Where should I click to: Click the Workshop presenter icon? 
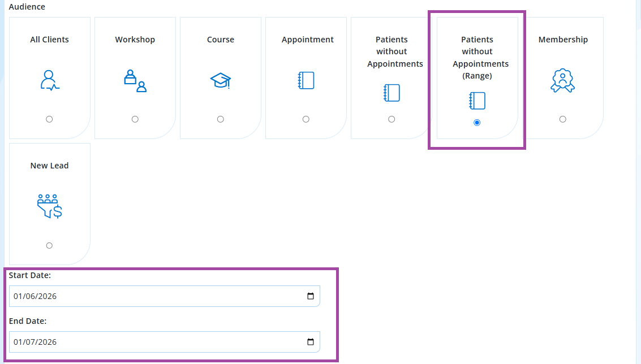click(135, 80)
